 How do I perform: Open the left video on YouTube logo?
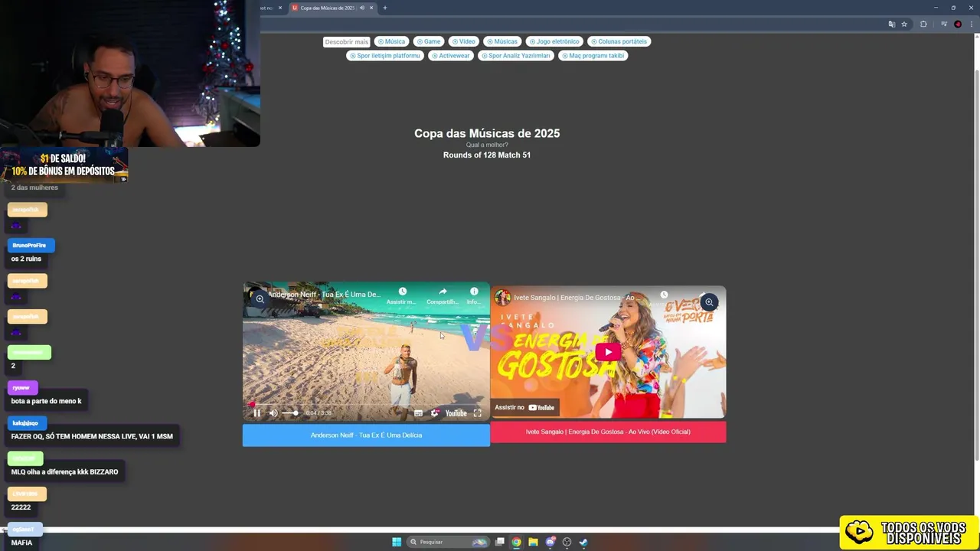coord(456,413)
